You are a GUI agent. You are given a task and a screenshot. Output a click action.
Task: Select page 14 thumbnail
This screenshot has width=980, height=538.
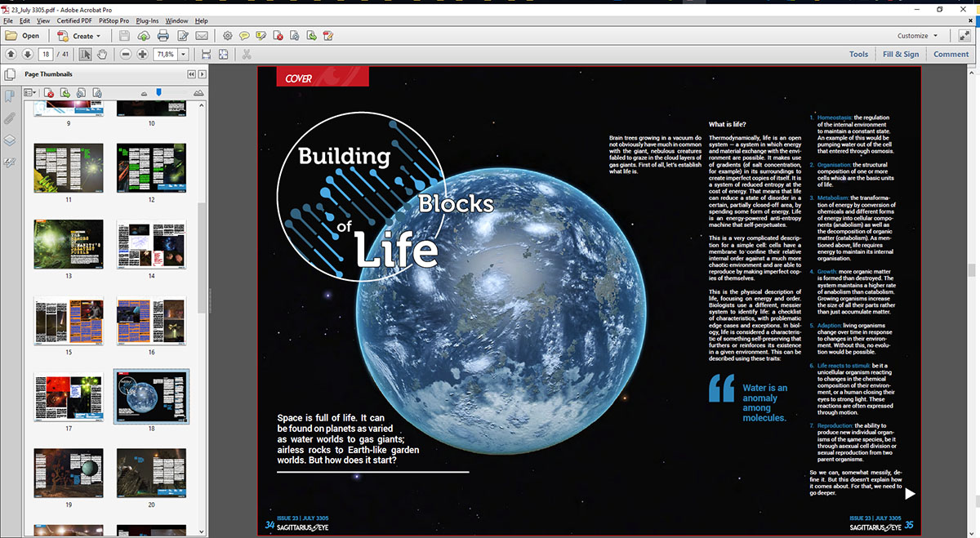[151, 244]
